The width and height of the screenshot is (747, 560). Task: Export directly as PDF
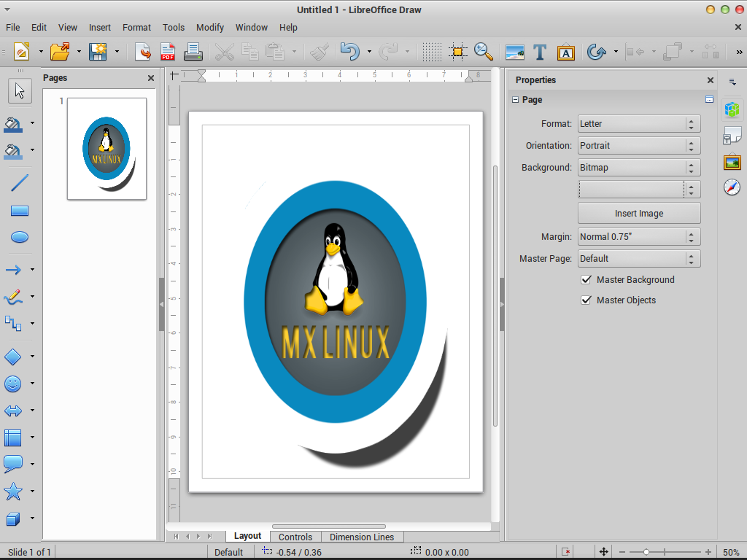tap(168, 52)
